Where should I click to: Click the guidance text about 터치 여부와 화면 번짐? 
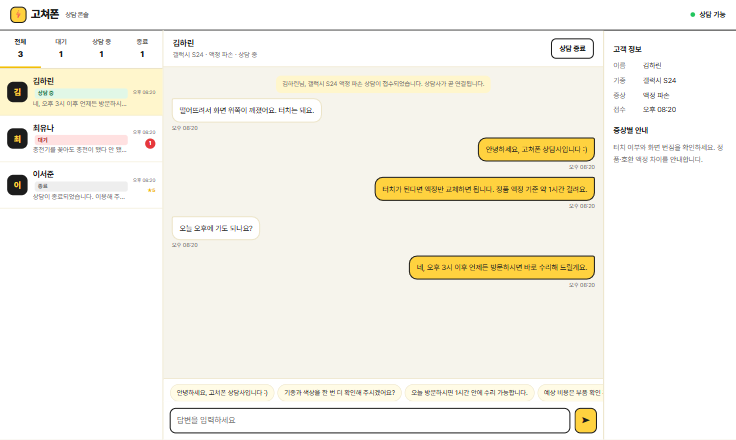(668, 153)
